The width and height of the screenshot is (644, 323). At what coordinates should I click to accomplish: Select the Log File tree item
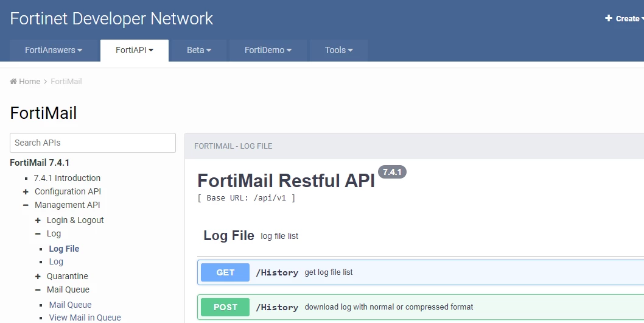tap(64, 249)
